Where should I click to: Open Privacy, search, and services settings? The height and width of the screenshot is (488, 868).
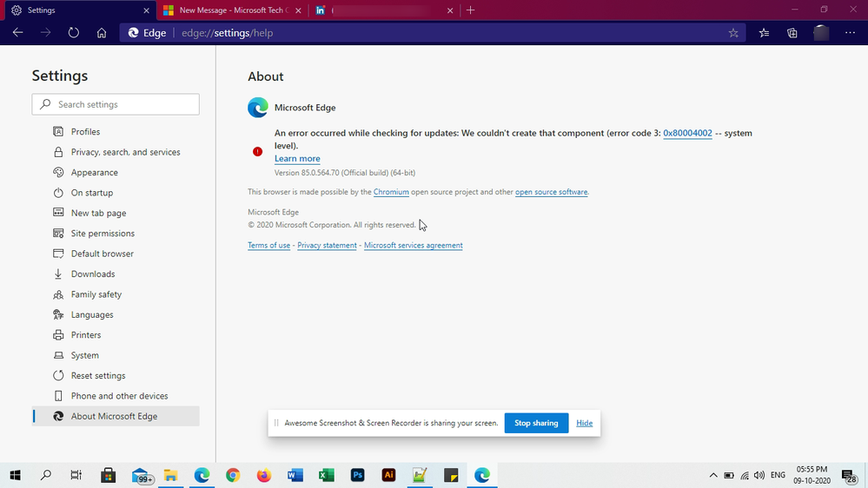[126, 152]
